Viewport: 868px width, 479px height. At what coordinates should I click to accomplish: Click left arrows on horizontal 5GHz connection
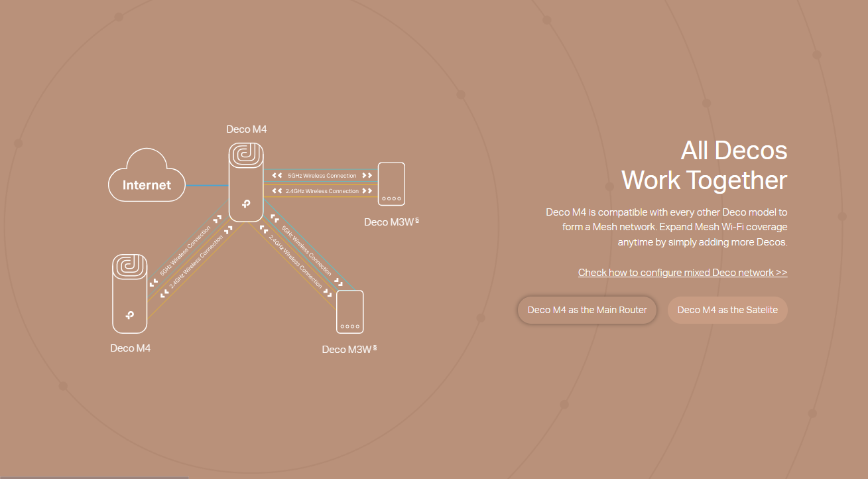point(277,176)
